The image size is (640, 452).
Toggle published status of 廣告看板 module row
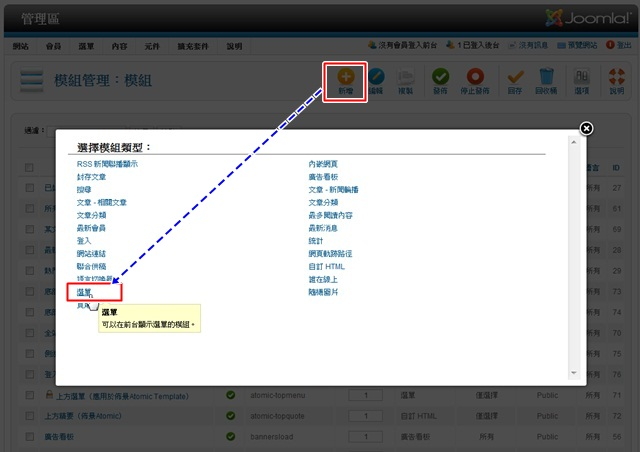(231, 436)
